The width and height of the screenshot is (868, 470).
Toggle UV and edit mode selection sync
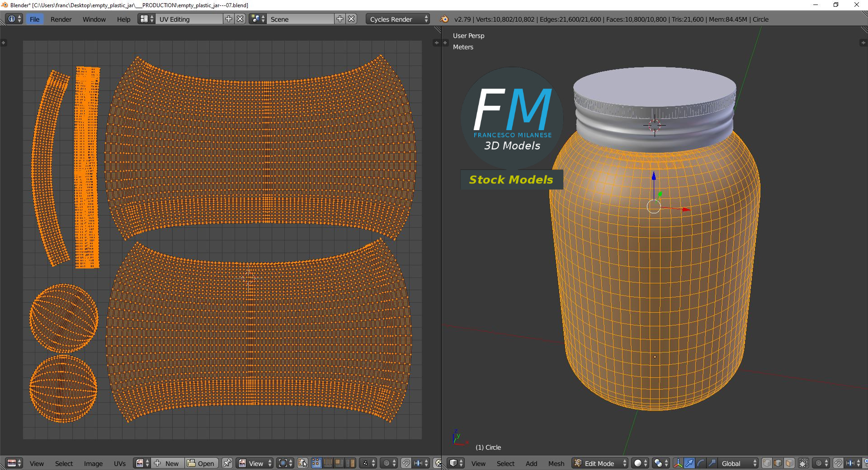(302, 463)
